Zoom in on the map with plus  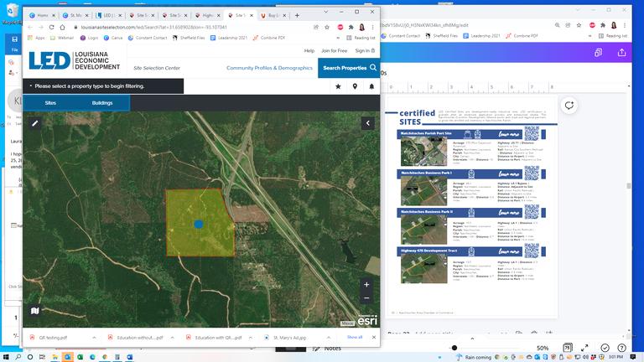pos(366,284)
